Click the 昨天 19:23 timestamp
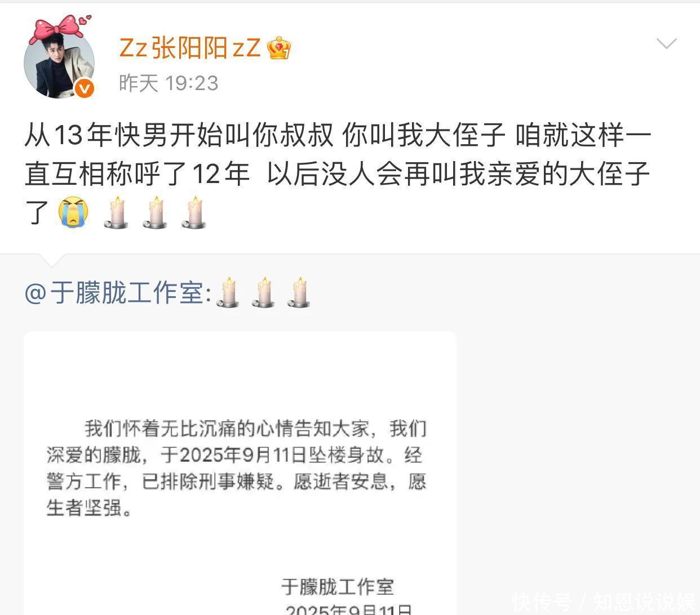The width and height of the screenshot is (700, 615). coord(169,83)
